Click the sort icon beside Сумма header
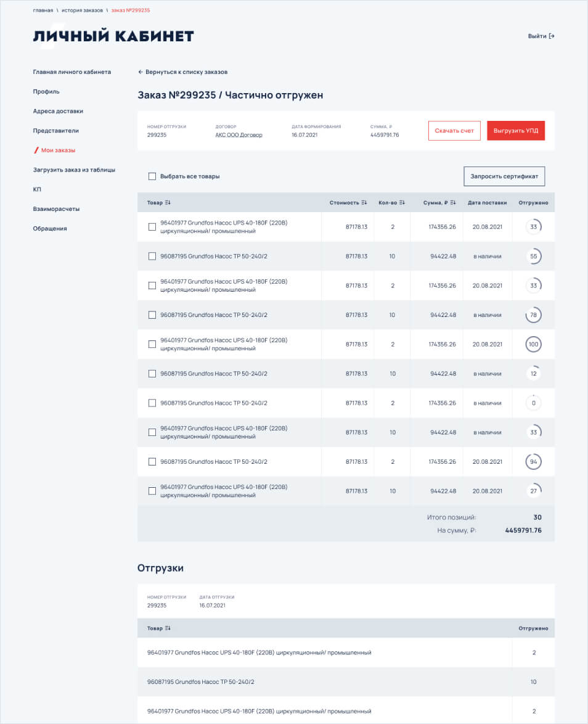This screenshot has width=588, height=724. (453, 202)
